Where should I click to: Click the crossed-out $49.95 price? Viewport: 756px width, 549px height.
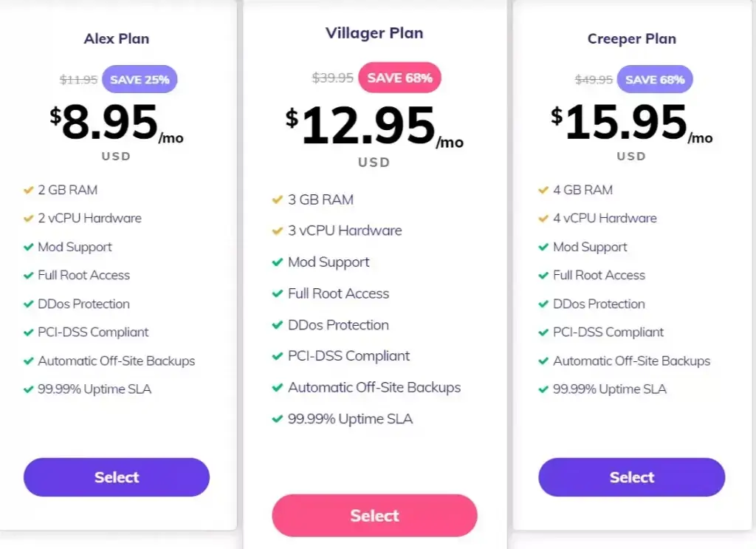[x=593, y=79]
